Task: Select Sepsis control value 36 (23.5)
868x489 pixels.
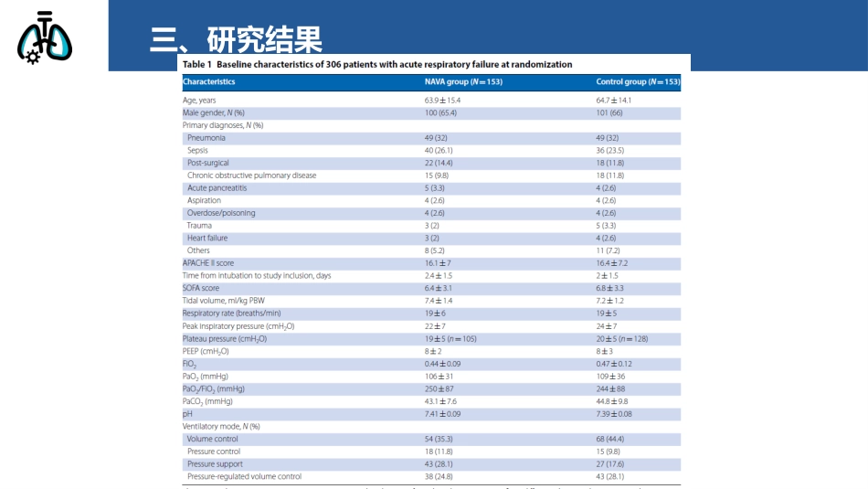Action: (x=610, y=150)
